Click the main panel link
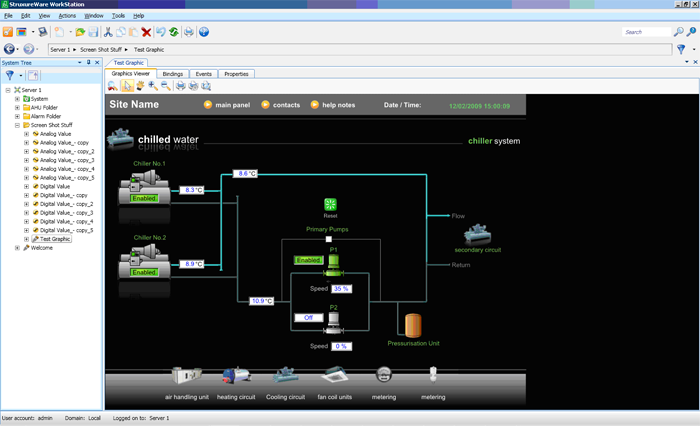 click(232, 104)
